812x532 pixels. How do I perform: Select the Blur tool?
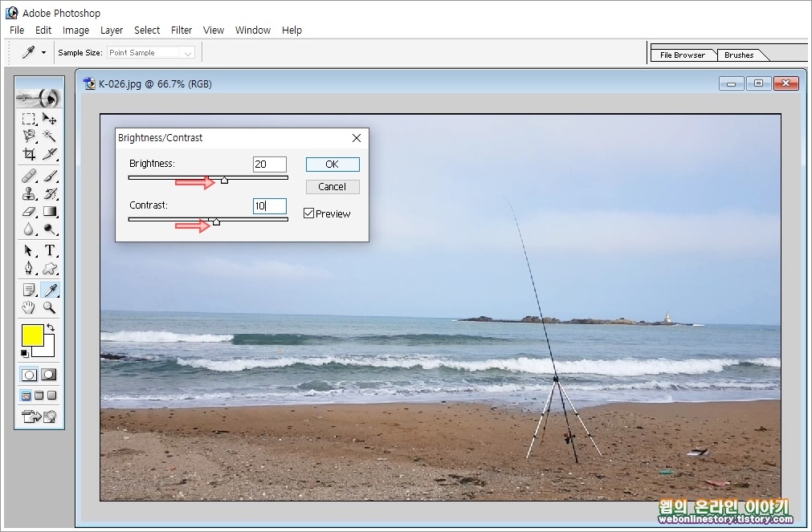(x=29, y=229)
